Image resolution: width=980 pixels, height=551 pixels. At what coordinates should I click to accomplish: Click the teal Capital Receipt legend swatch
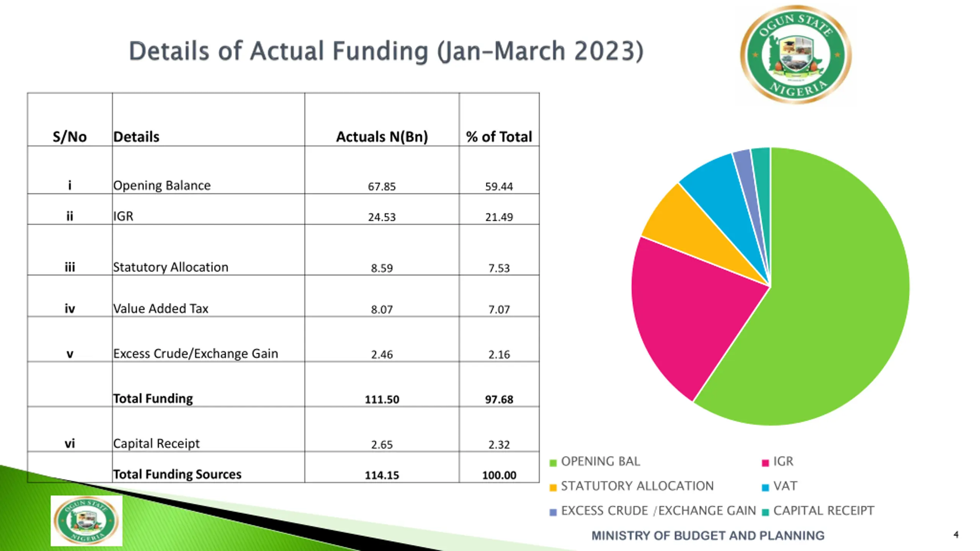click(765, 512)
